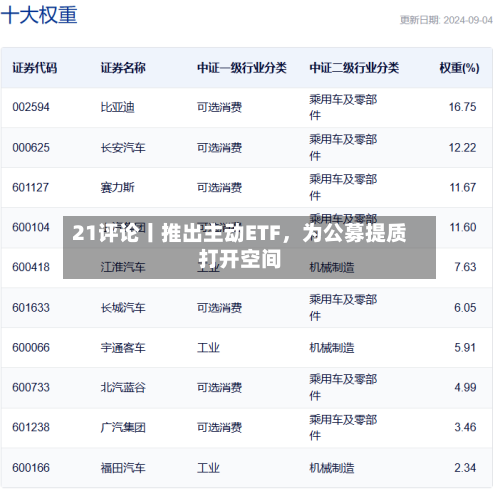The width and height of the screenshot is (500, 496).
Task: Click 工业 in the 宇通客车 row
Action: click(x=208, y=348)
